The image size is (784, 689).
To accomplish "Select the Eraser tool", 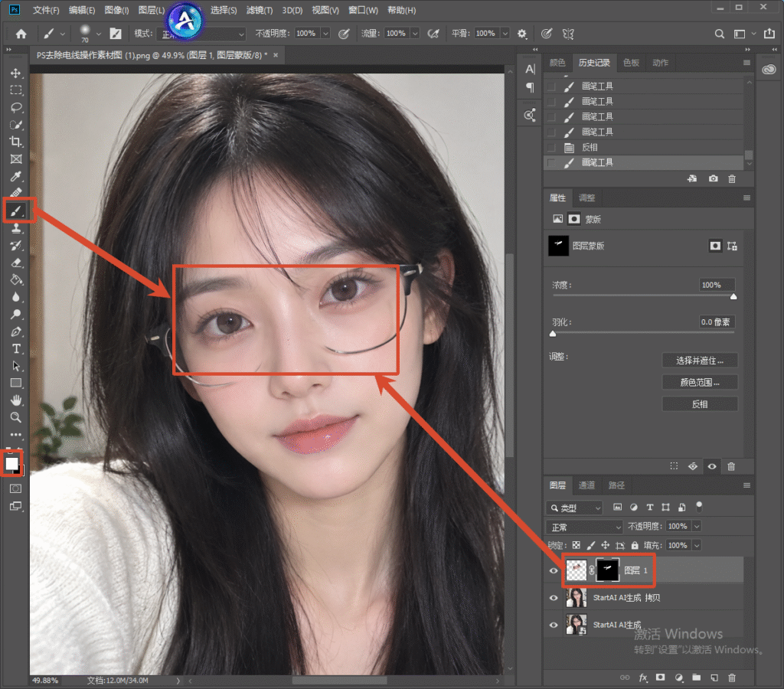I will [x=16, y=263].
